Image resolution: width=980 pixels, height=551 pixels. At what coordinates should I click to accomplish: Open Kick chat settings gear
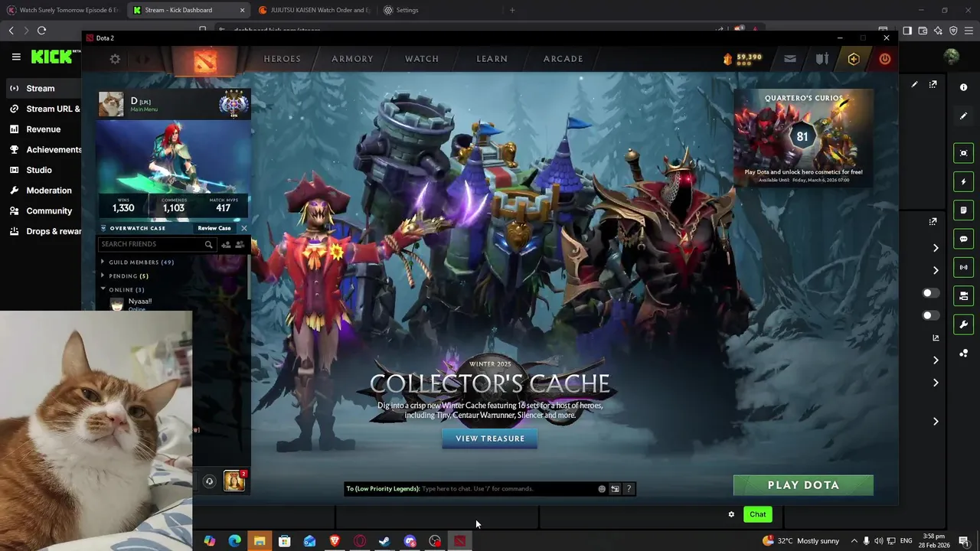[x=731, y=514]
